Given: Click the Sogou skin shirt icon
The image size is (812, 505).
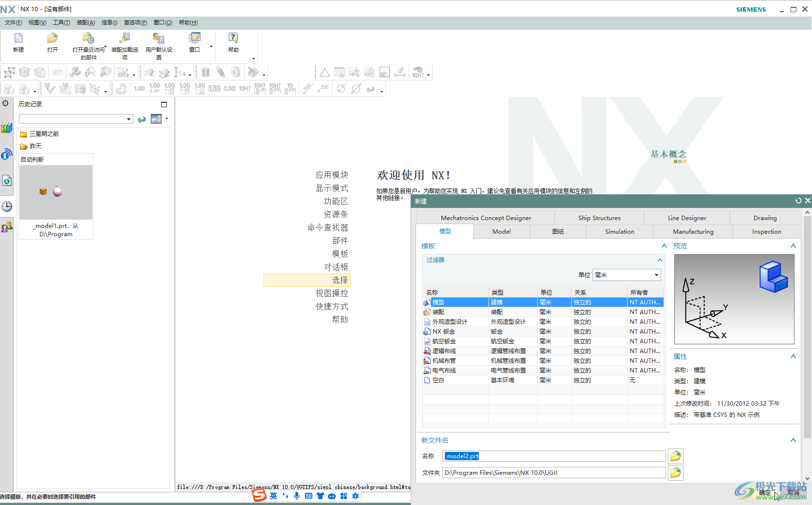Looking at the screenshot, I should coord(320,496).
